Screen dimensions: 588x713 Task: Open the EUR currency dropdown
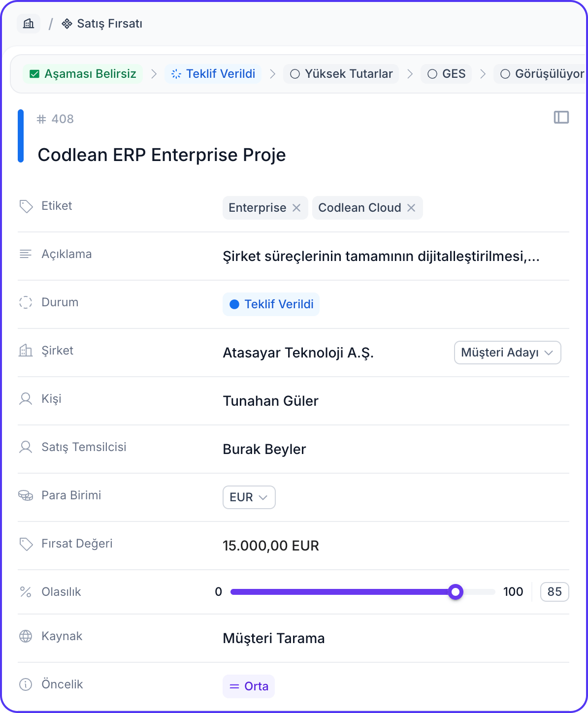tap(249, 497)
